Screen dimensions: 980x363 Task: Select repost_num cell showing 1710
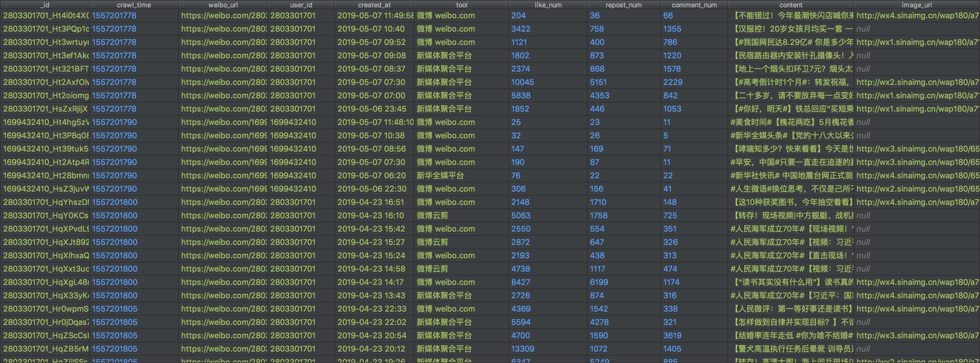pos(624,202)
